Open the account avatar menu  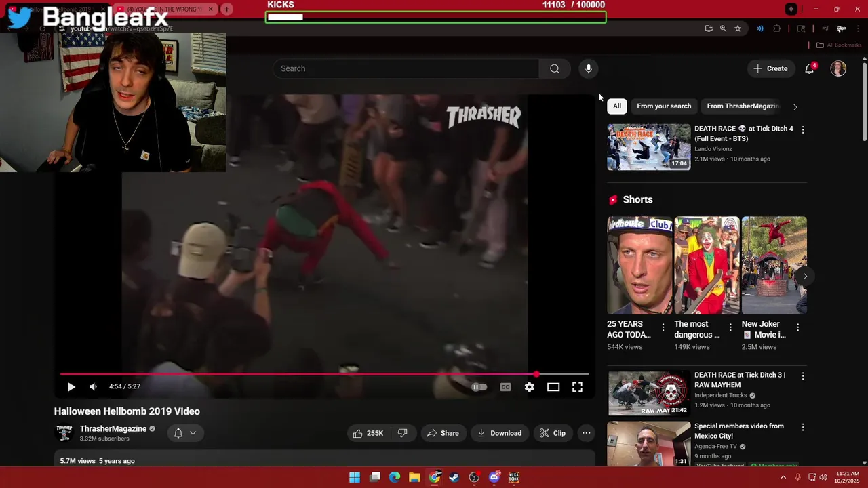[838, 68]
